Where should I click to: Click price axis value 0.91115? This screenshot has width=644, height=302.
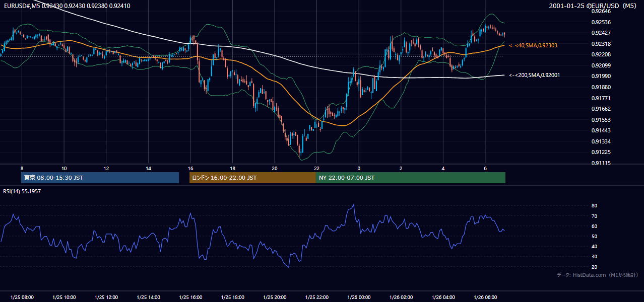(x=601, y=163)
